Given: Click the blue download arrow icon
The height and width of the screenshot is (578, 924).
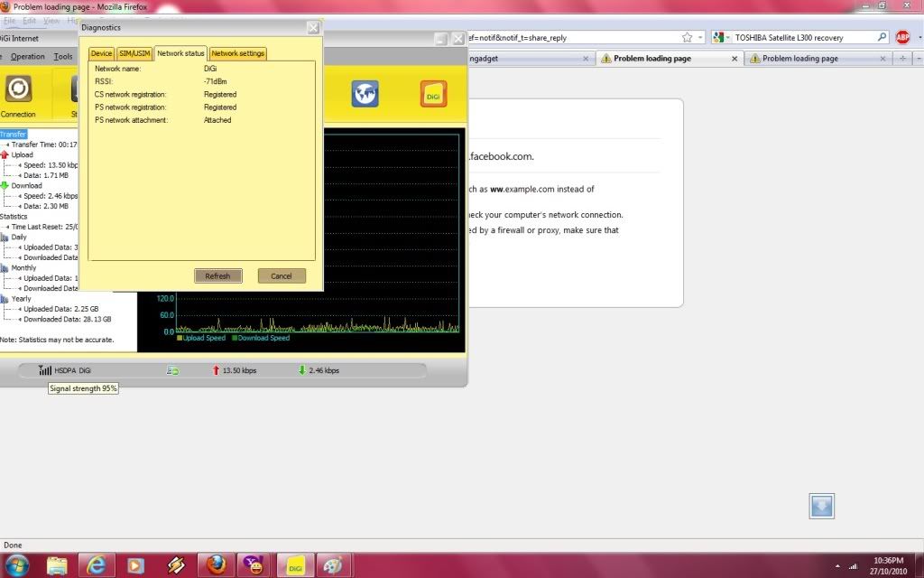Looking at the screenshot, I should pos(821,507).
